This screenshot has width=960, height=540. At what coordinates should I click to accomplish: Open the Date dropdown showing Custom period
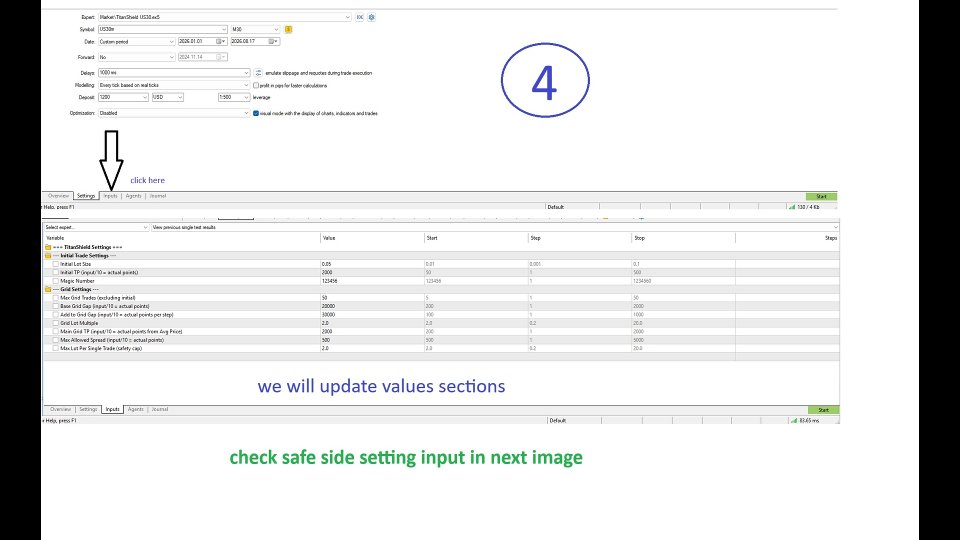(137, 42)
